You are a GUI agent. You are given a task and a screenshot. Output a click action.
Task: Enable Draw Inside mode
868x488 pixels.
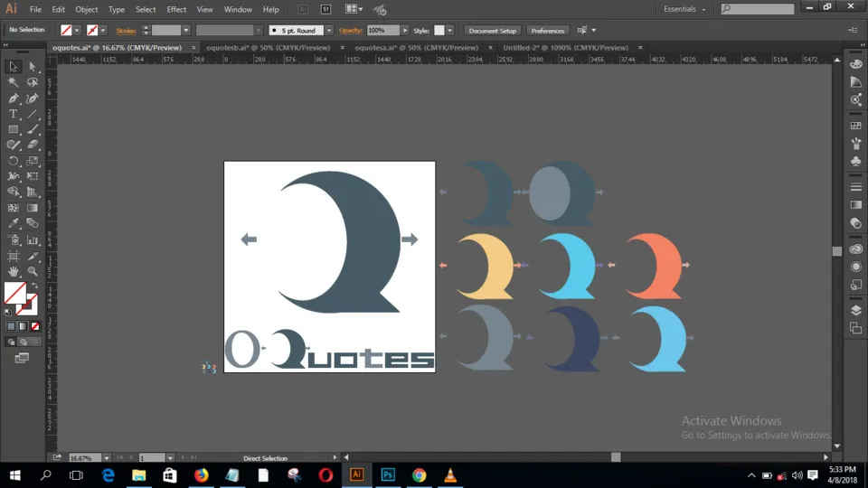tap(35, 342)
